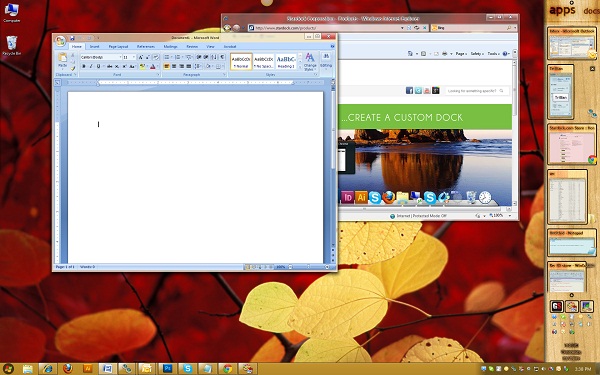Open the font size combo box
600x375 pixels.
pyautogui.click(x=129, y=57)
